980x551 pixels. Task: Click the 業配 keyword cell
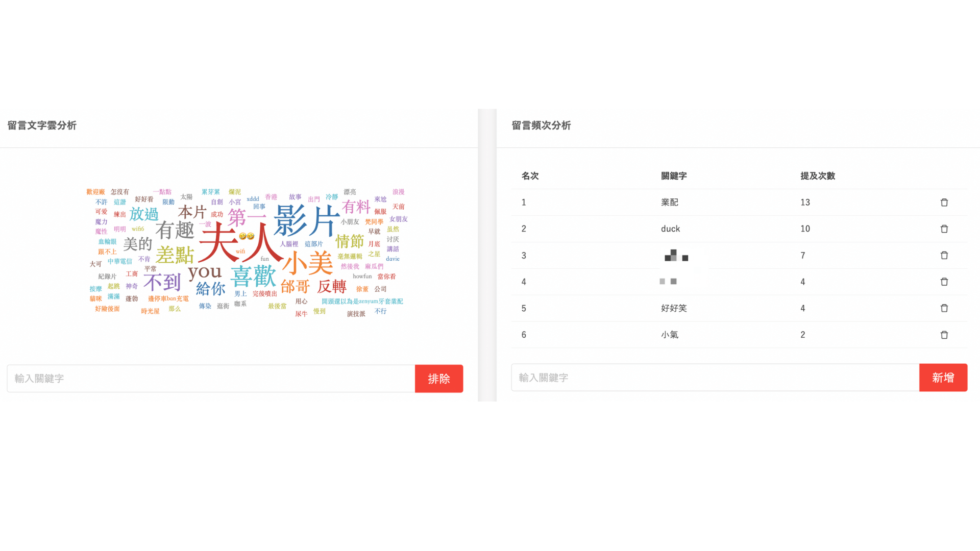click(670, 203)
